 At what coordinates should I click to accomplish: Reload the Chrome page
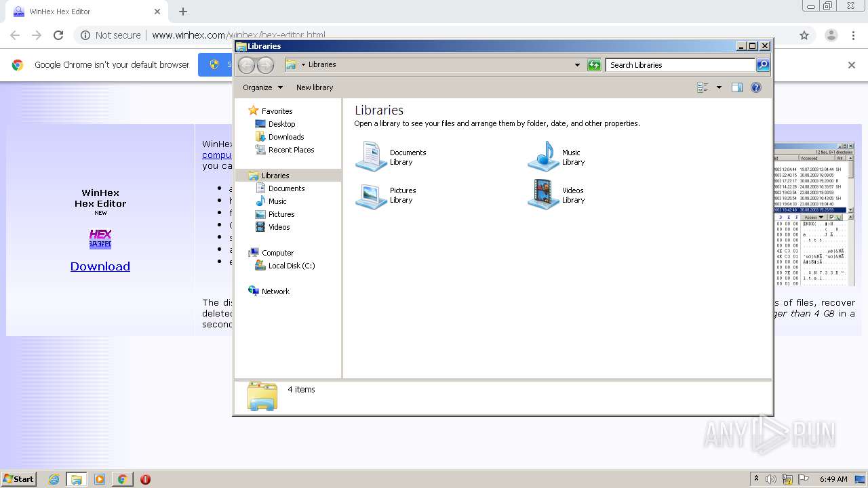click(x=58, y=35)
